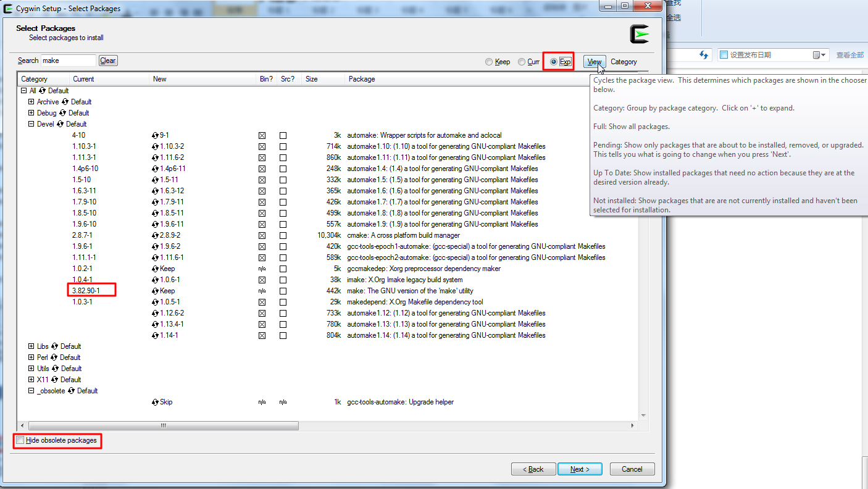Proceed with the Next button
This screenshot has width=868, height=489.
tap(580, 469)
